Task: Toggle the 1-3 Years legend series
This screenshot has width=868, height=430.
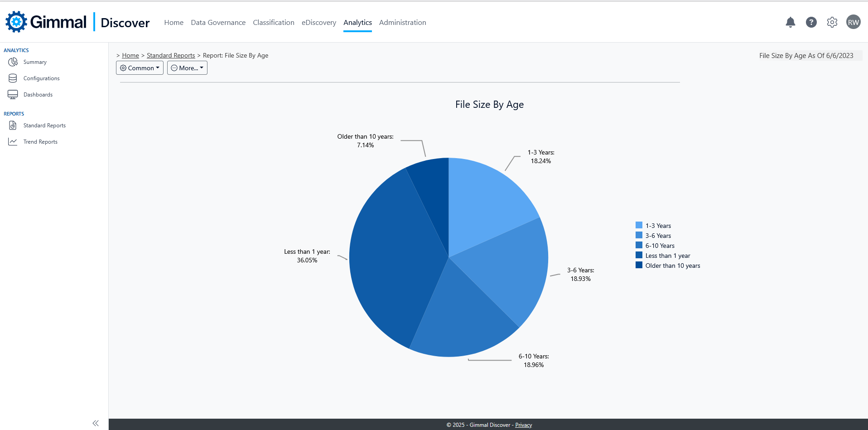Action: [658, 226]
